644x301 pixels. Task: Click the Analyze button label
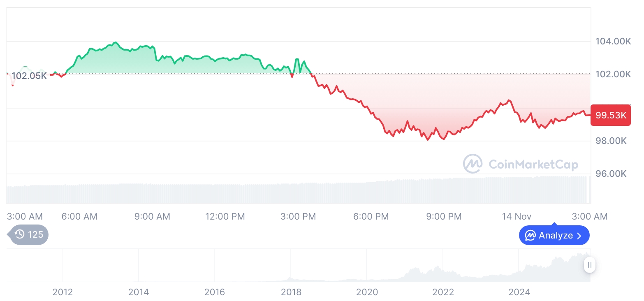coord(556,236)
